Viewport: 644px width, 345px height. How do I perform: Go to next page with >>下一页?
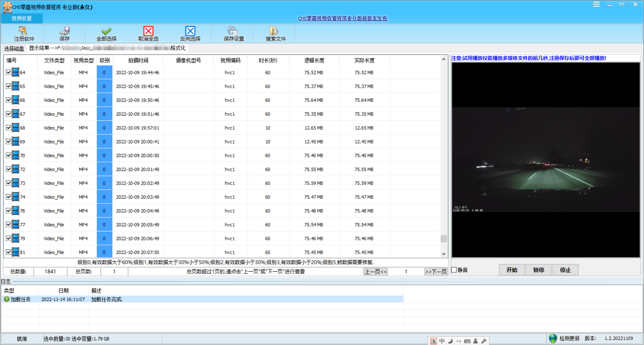pyautogui.click(x=436, y=272)
